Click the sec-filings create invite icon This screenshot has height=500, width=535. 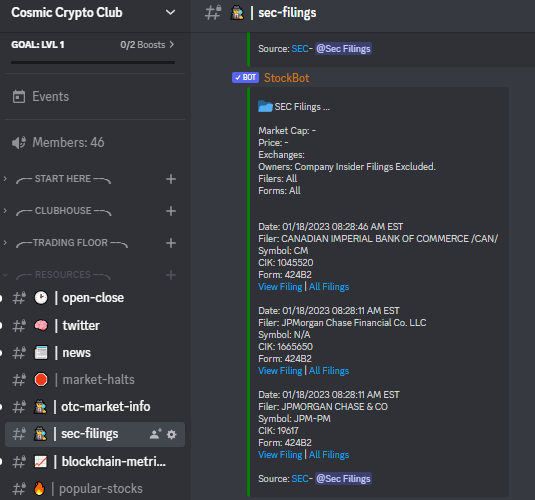[x=156, y=434]
